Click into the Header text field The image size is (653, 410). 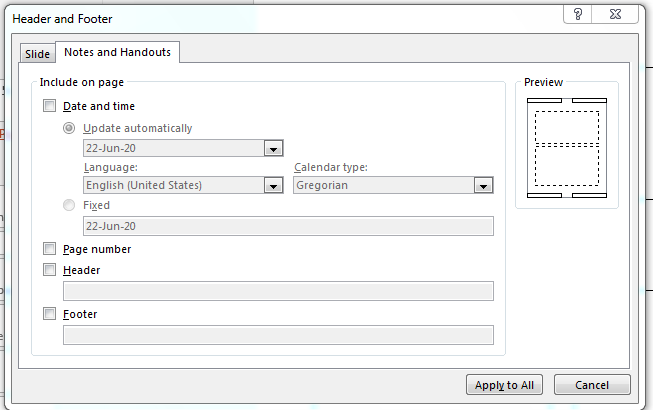[x=278, y=291]
